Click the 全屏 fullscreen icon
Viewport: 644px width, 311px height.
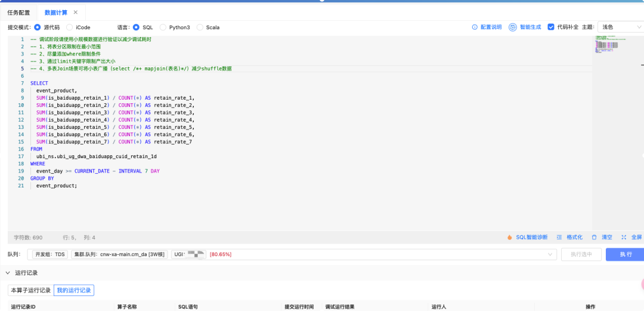coord(624,238)
